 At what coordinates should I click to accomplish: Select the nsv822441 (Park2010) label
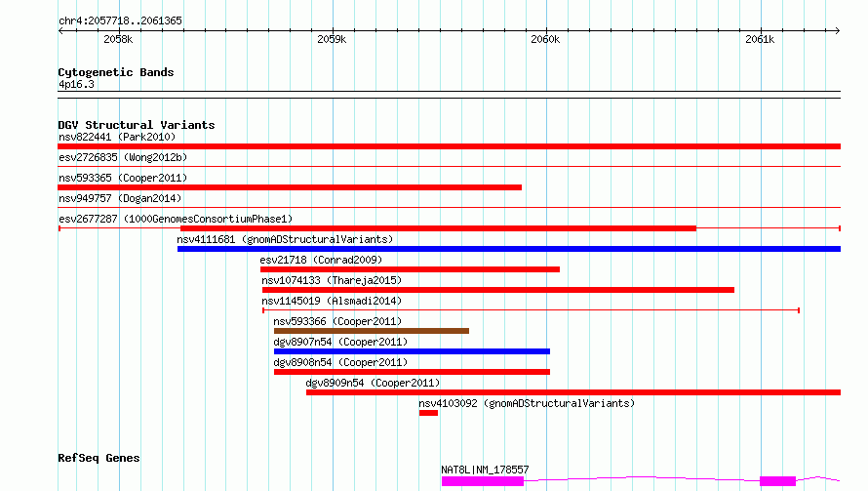[x=117, y=137]
